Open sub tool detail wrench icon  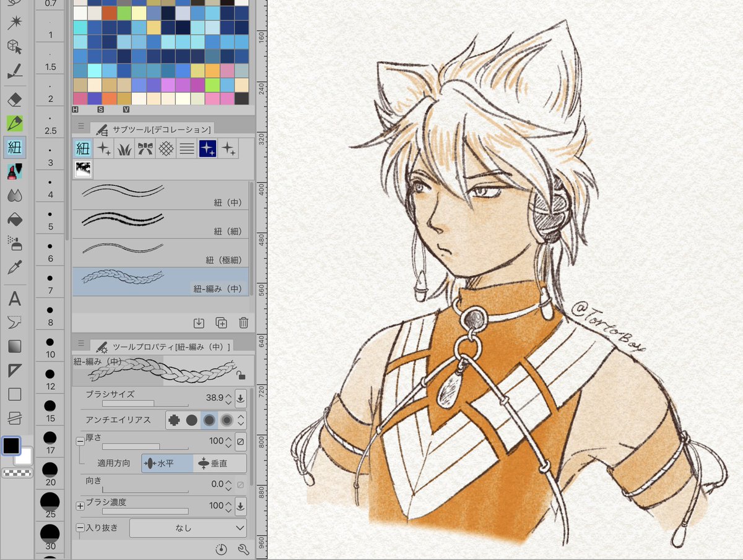[243, 549]
